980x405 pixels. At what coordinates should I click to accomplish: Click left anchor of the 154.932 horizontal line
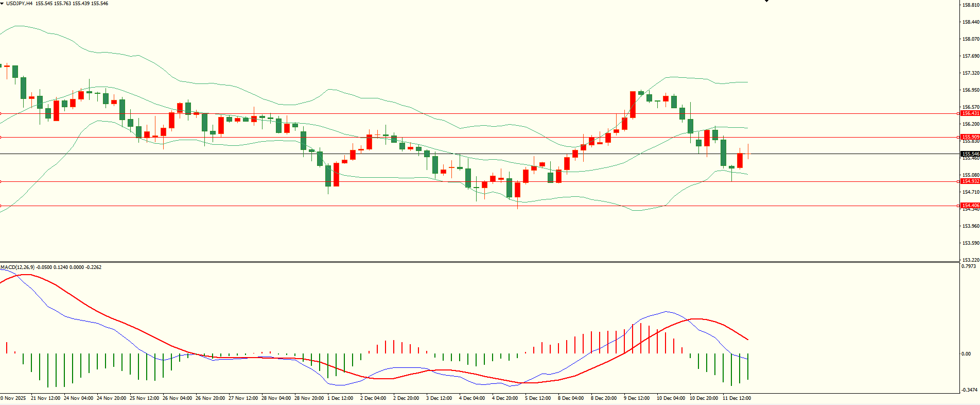1,181
